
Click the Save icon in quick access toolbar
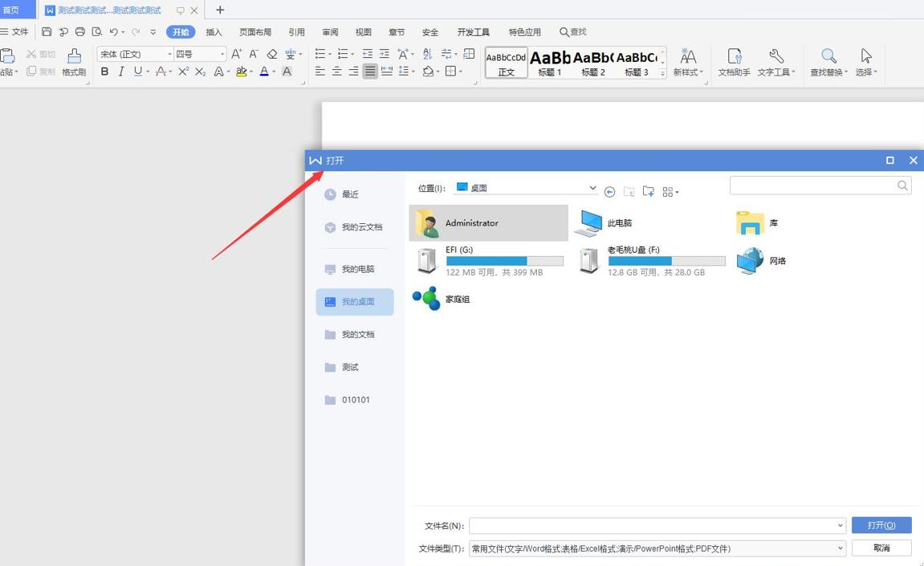pos(47,32)
